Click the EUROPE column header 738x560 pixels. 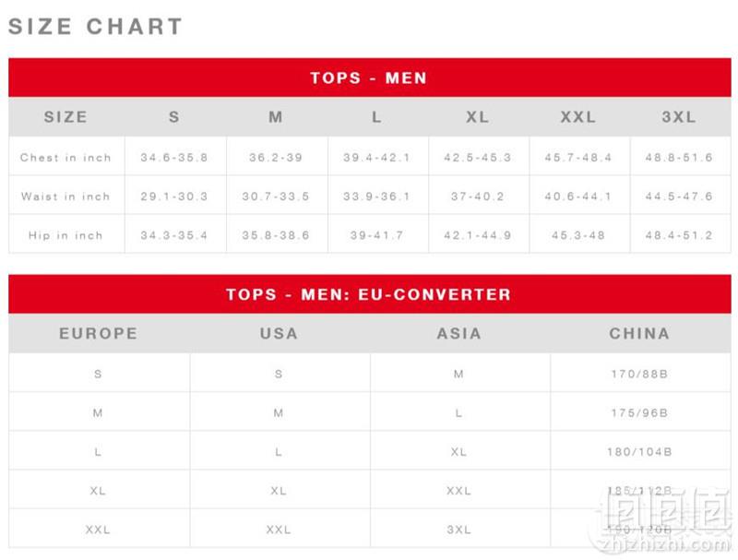[99, 333]
